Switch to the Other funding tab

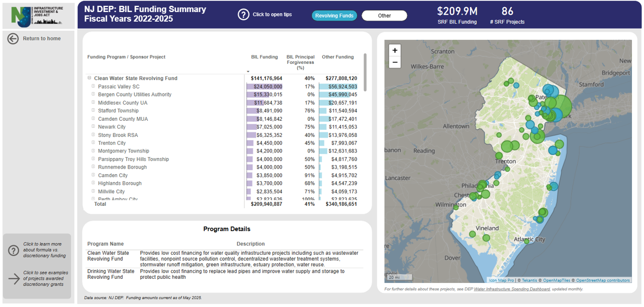click(384, 16)
